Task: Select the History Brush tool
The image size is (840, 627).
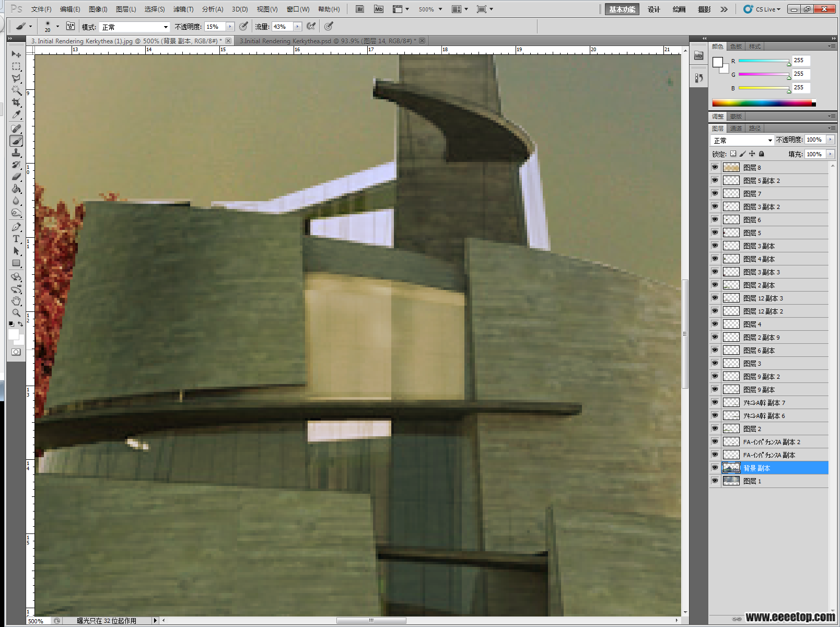Action: (16, 165)
